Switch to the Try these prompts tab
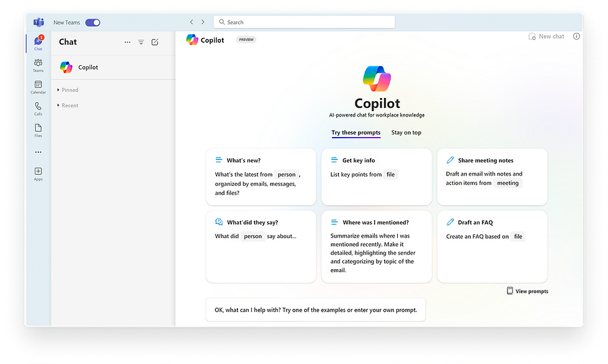The image size is (608, 364). pos(356,133)
